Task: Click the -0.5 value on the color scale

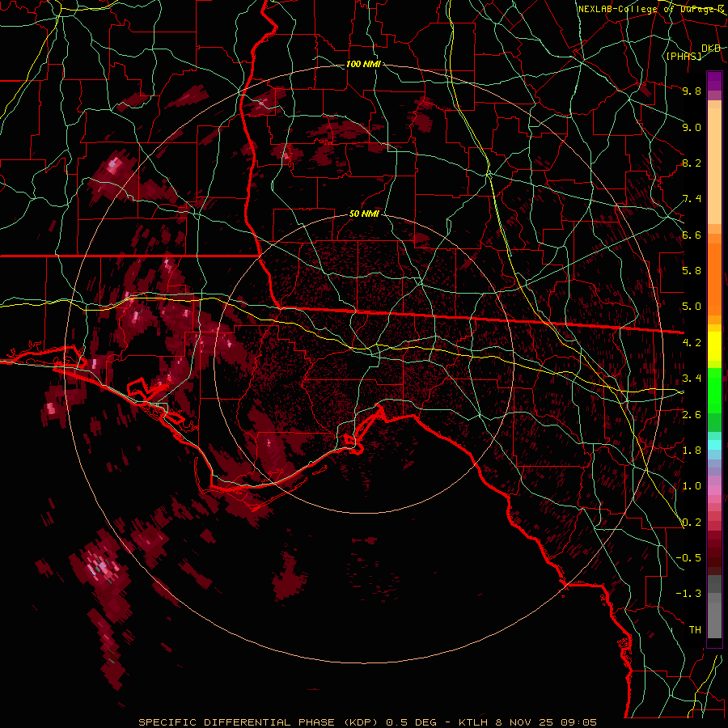Action: 688,558
